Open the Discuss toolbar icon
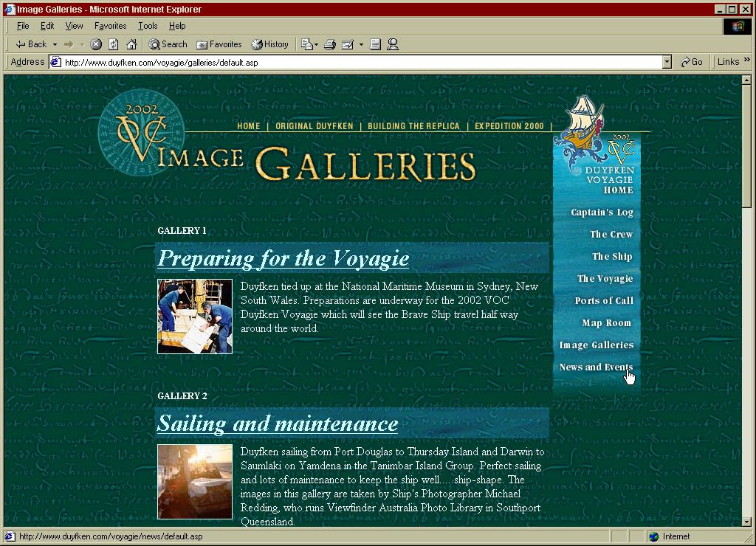This screenshot has width=756, height=546. pyautogui.click(x=375, y=44)
